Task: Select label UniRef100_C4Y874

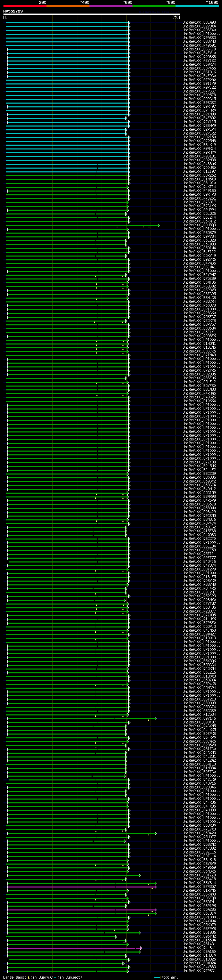Action: [x=199, y=565]
